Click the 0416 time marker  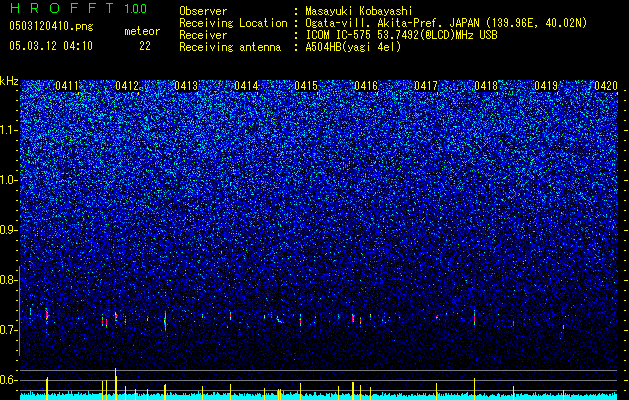point(366,86)
